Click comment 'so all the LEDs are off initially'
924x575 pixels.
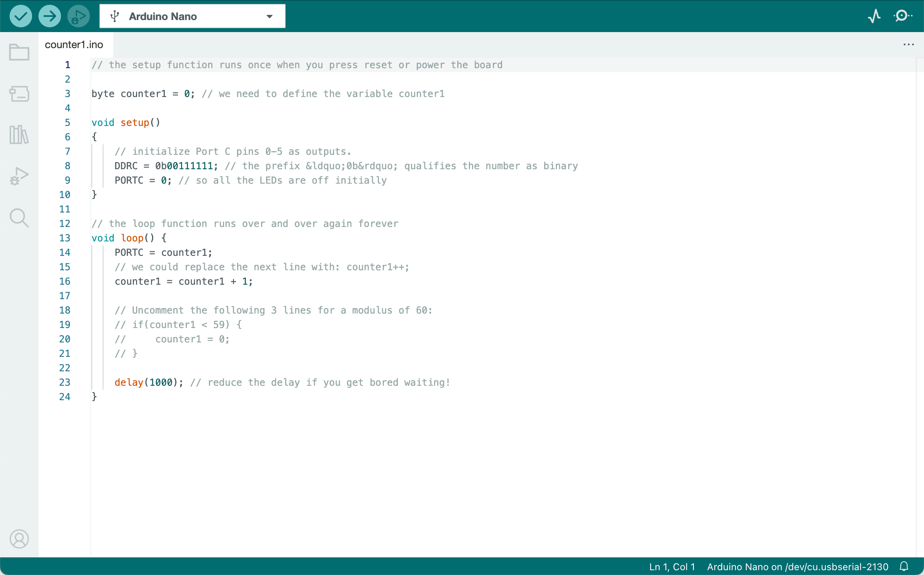click(283, 180)
